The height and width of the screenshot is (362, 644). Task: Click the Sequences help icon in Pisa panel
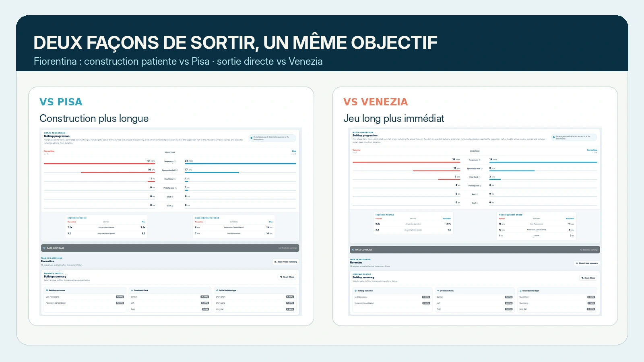[175, 161]
